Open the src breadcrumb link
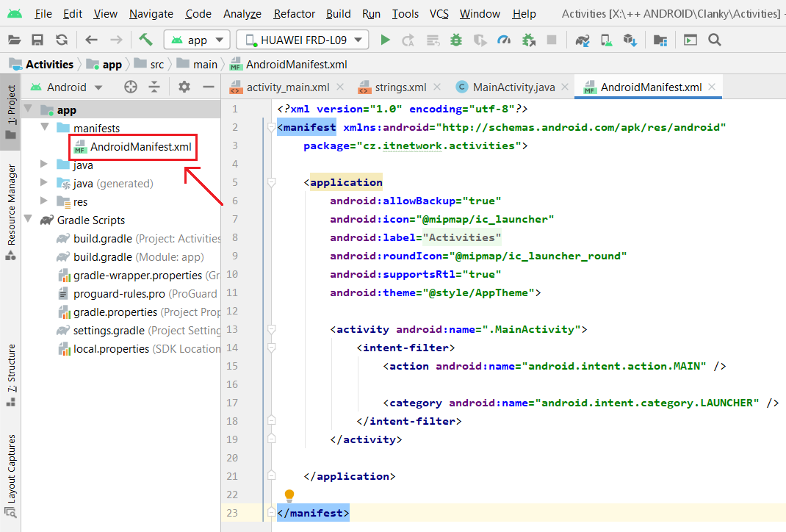This screenshot has width=786, height=532. coord(156,64)
